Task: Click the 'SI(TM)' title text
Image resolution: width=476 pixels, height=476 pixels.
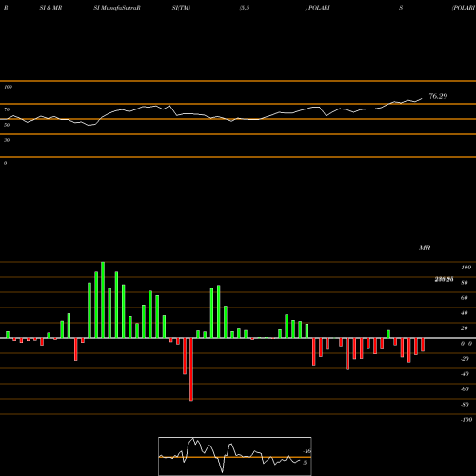Action: 181,8
